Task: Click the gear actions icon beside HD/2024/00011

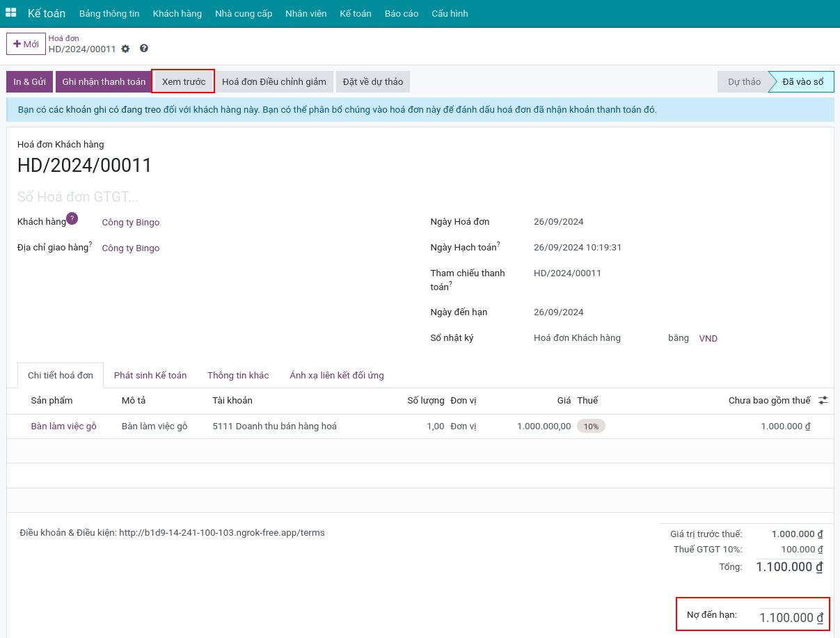Action: [125, 49]
